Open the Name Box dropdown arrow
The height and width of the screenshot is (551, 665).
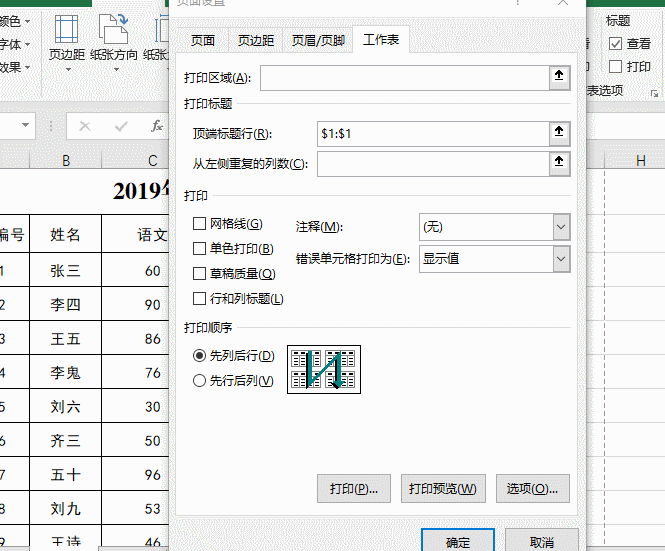coord(25,125)
